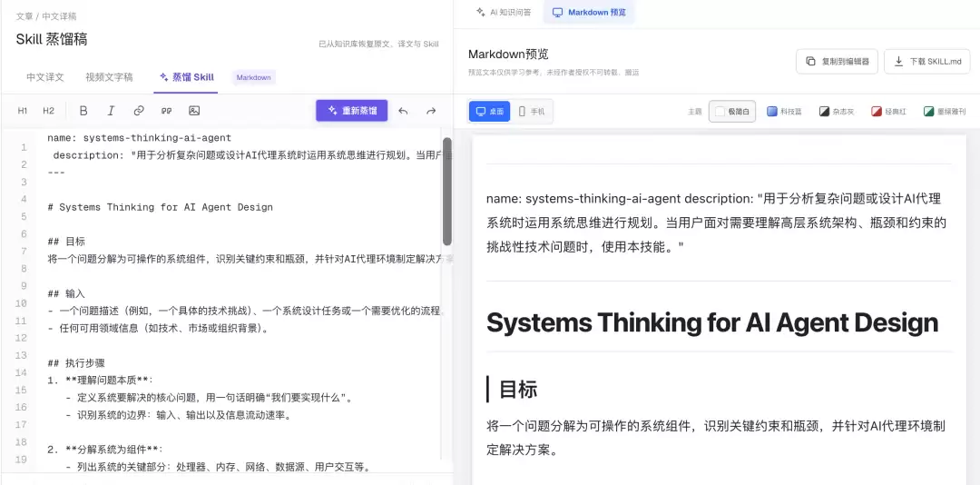Viewport: 980px width, 485px height.
Task: Click the '1. **理解问题本质**:' editor line
Action: tap(100, 380)
